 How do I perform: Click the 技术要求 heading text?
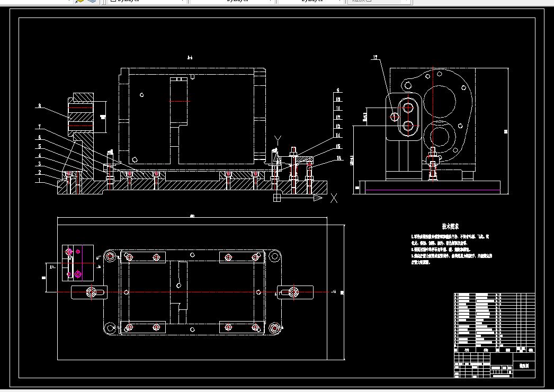click(x=450, y=226)
